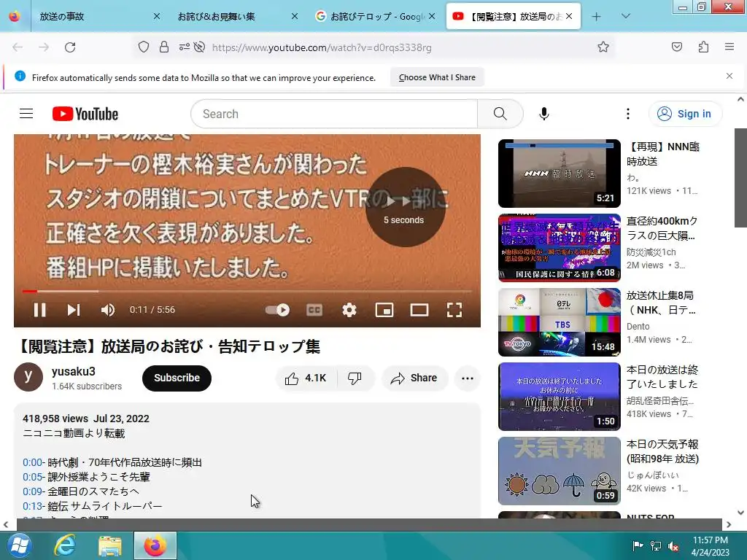
Task: Dislike the video
Action: 355,378
